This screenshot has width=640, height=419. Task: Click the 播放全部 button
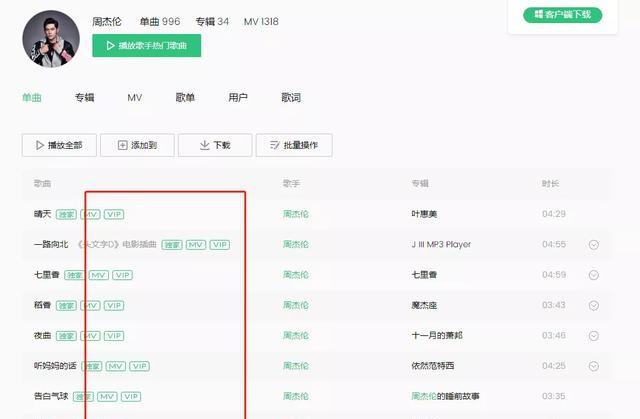59,145
